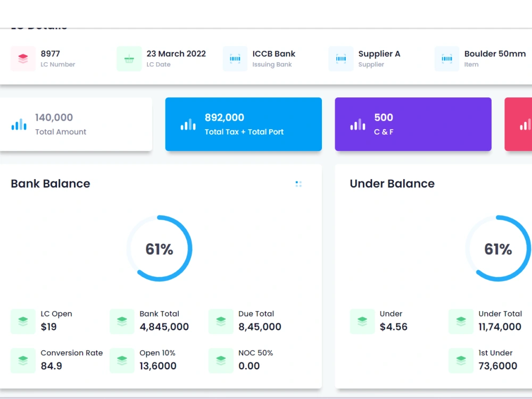This screenshot has height=399, width=532.
Task: Click the bar chart icon in the red card
Action: (526, 124)
